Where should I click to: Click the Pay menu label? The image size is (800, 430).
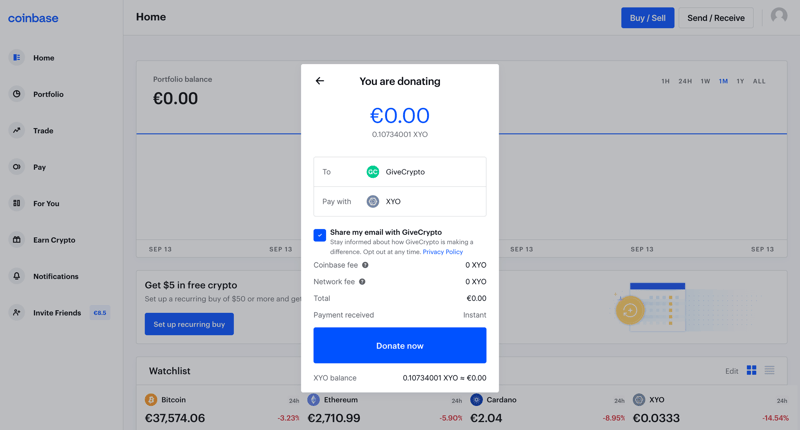39,167
